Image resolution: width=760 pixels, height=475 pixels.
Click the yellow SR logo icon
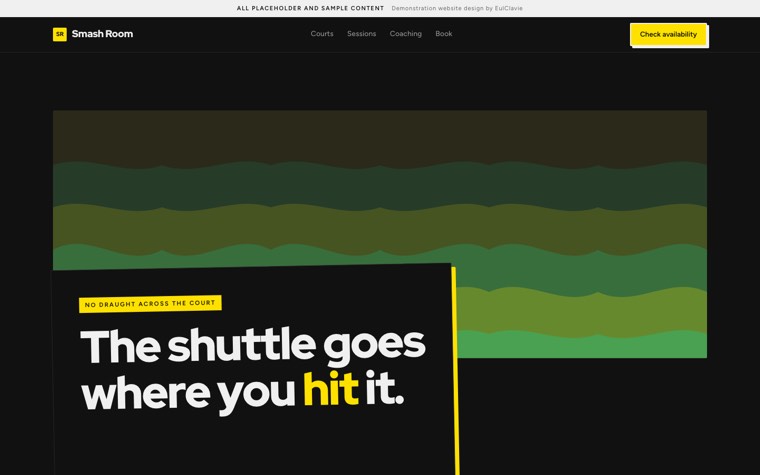60,34
